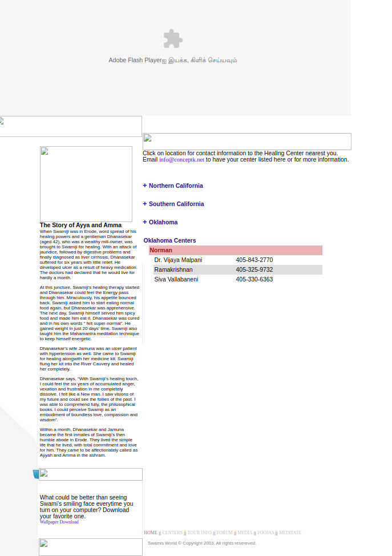Select the Dr. Vijaya Malpani contact row

coord(235,260)
